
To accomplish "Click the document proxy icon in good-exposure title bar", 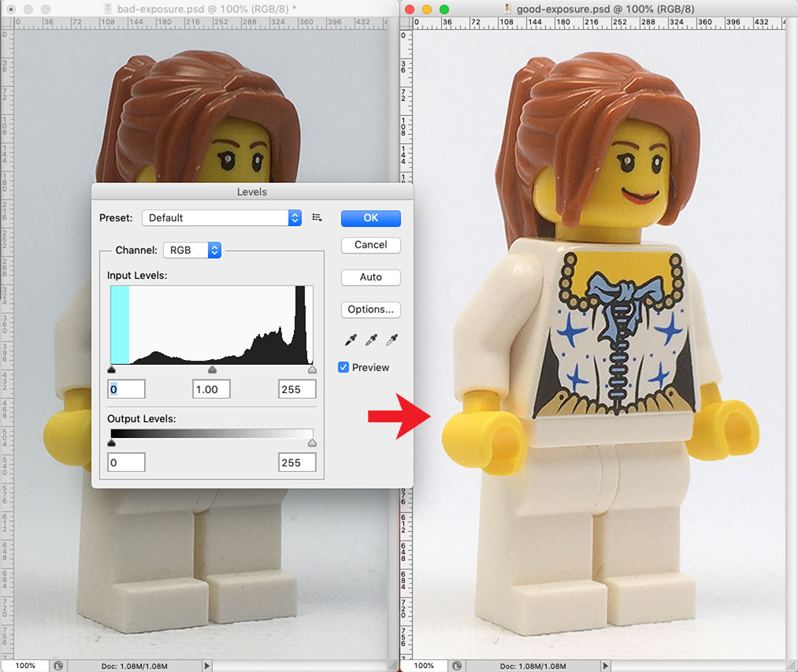I will pos(508,9).
